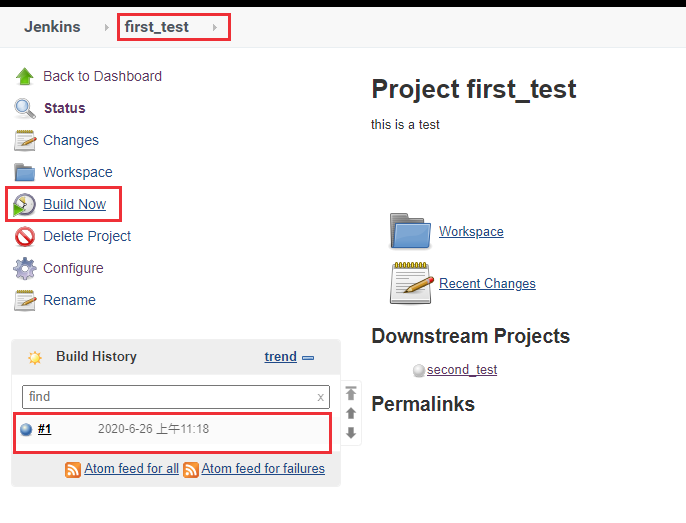Click the Project first_test heading
686x523 pixels.
[x=474, y=89]
